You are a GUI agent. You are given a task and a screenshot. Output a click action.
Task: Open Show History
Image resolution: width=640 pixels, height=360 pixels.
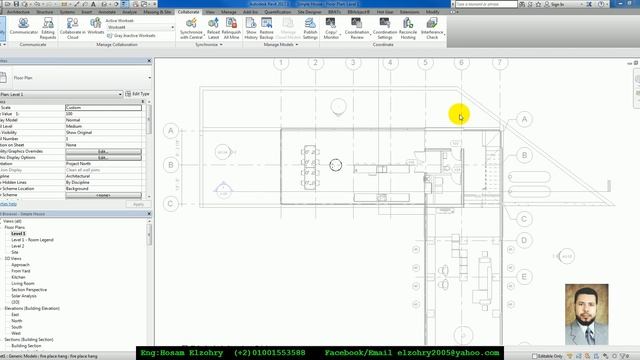pos(251,28)
